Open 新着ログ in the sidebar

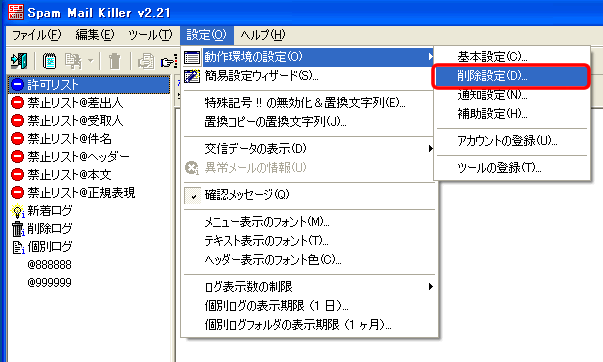tap(50, 210)
